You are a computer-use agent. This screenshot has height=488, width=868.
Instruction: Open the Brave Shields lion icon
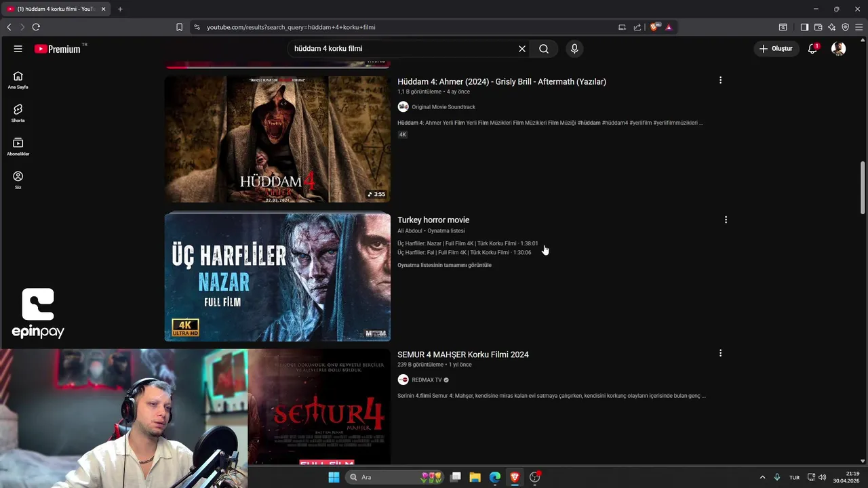pyautogui.click(x=654, y=27)
